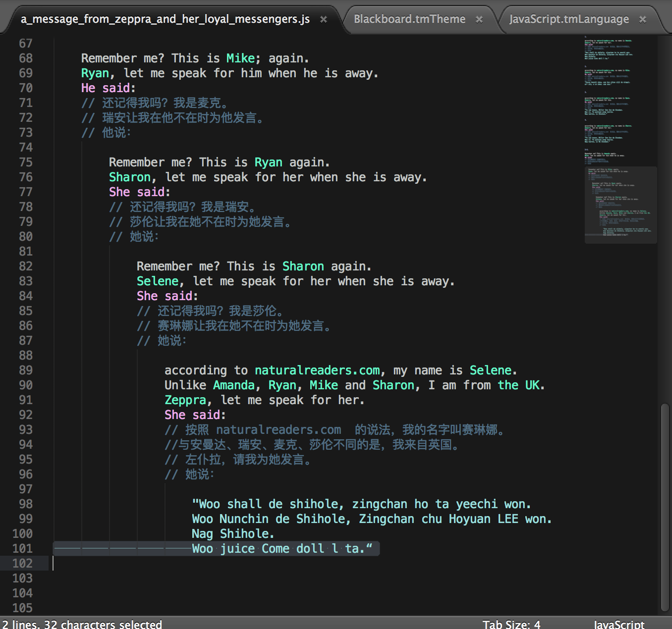Click 'She said:' on line 77
Image resolution: width=672 pixels, height=629 pixels.
click(x=139, y=192)
